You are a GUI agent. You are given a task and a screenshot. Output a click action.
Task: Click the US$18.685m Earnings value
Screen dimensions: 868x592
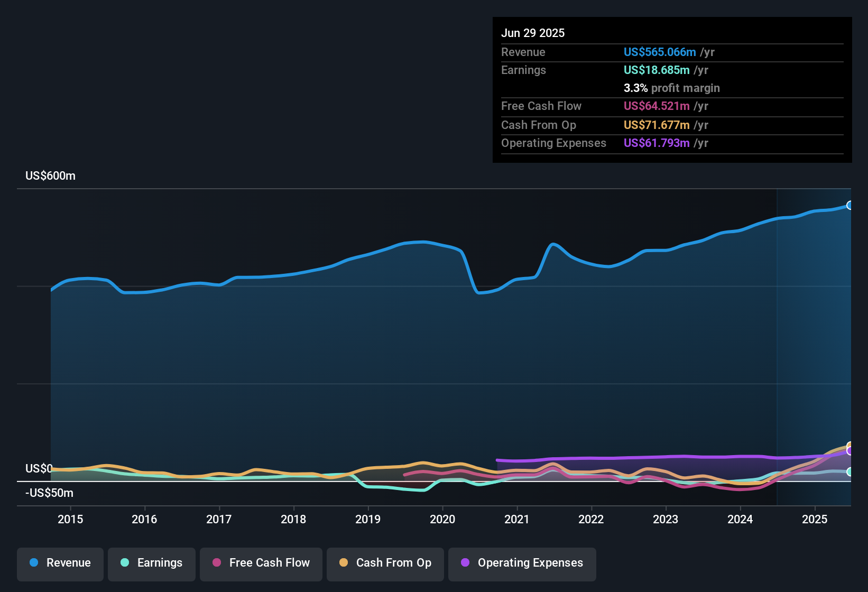coord(656,70)
